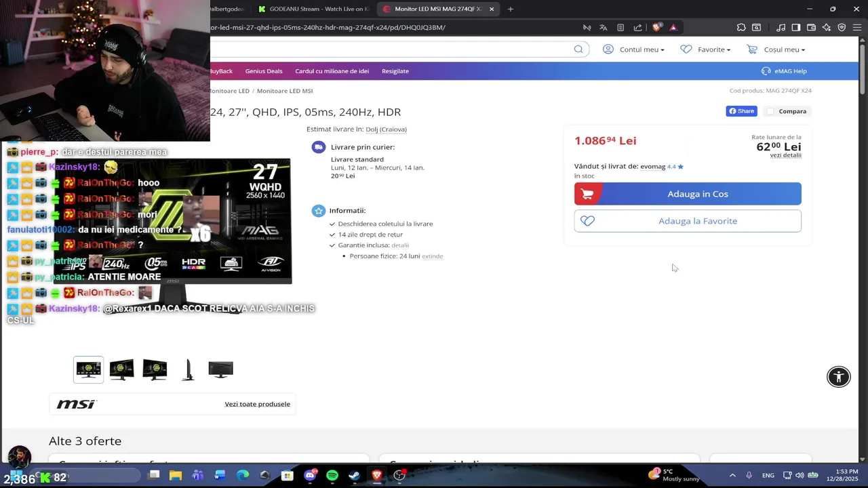Open warranty 'detalii' link
The height and width of the screenshot is (488, 868).
click(x=400, y=245)
